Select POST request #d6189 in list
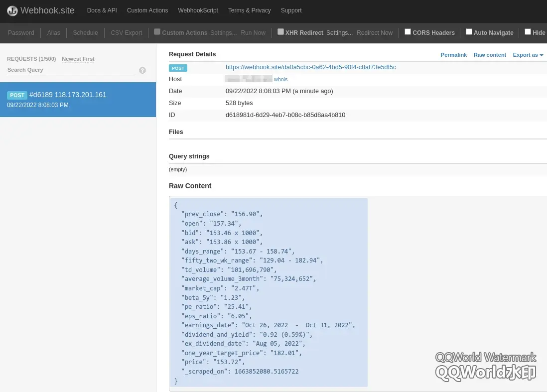Screen dimensions: 547x392 pos(78,100)
